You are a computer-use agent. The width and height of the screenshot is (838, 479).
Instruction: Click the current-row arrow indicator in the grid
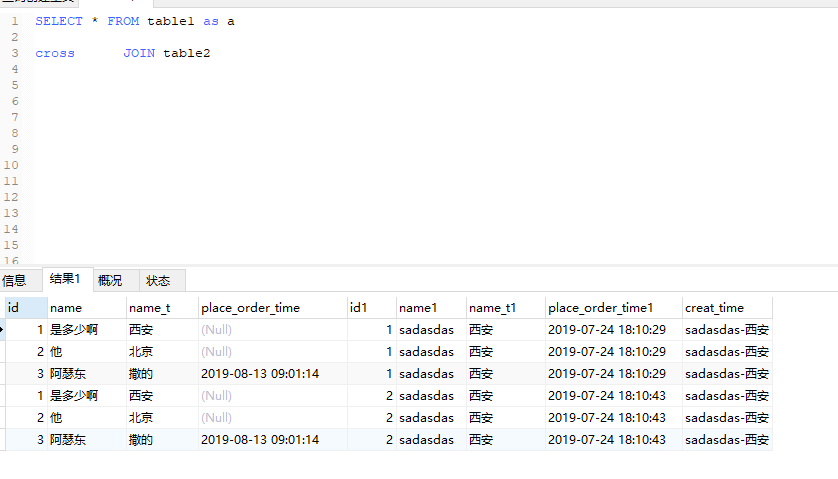click(3, 329)
